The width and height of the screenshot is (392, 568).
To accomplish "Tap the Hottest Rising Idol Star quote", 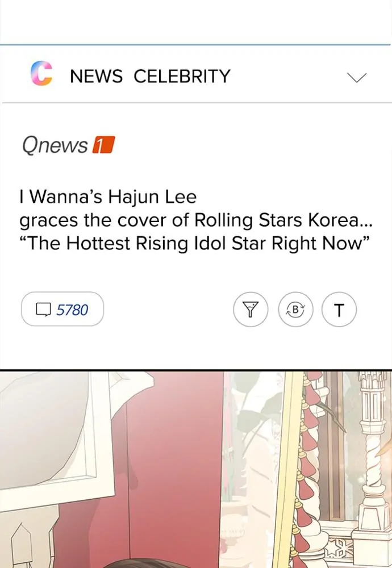I will [x=194, y=243].
